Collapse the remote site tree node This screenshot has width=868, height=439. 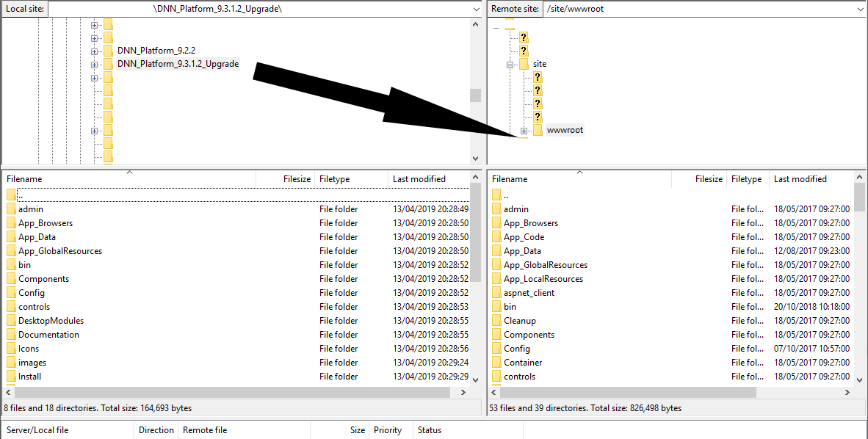(x=510, y=65)
